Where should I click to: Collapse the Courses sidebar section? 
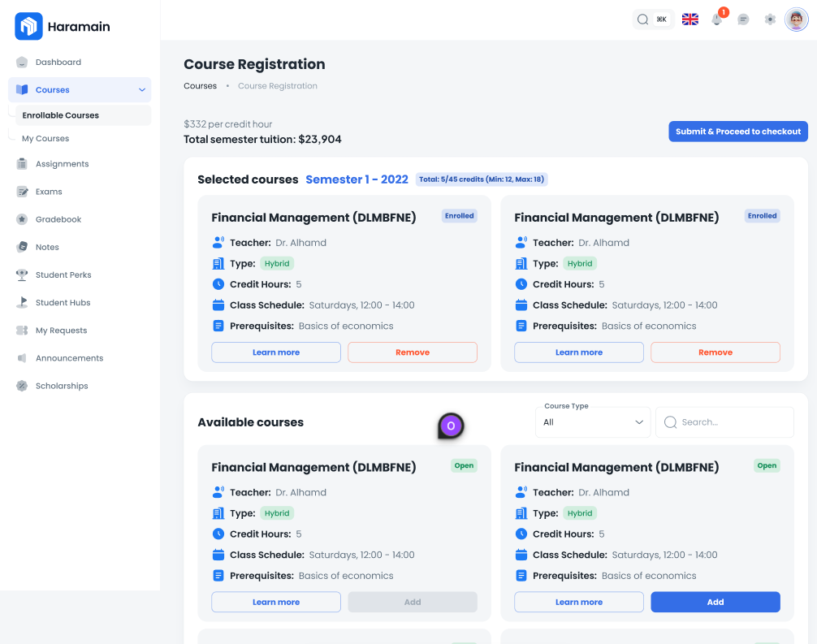click(x=142, y=90)
